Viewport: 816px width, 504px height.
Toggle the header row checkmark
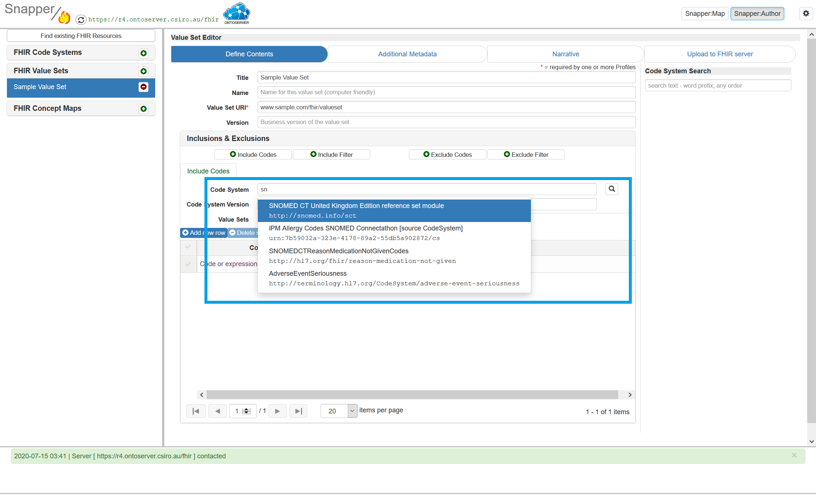pyautogui.click(x=188, y=247)
